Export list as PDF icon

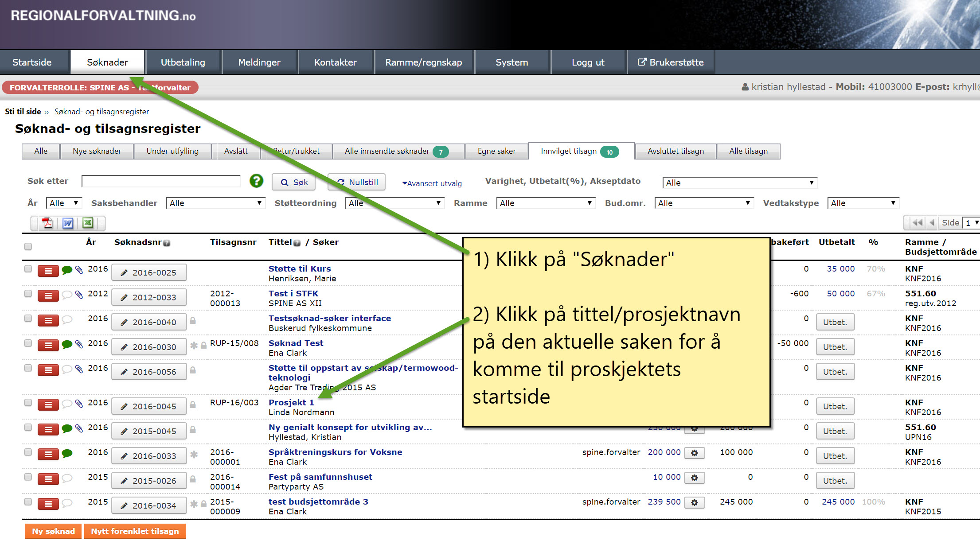point(47,223)
